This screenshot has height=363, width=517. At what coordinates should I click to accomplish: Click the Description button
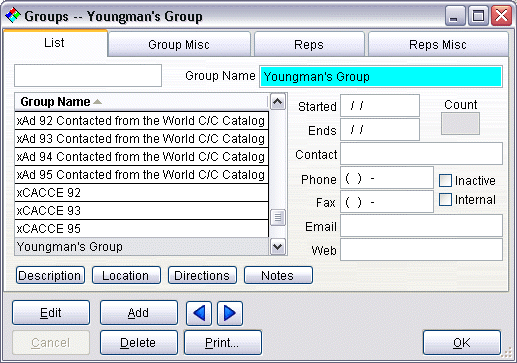click(x=50, y=275)
